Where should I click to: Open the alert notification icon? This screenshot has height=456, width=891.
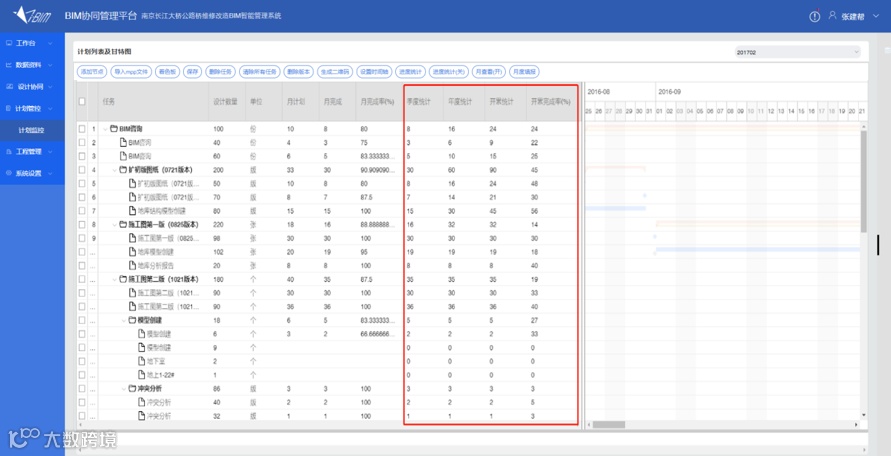tap(815, 16)
